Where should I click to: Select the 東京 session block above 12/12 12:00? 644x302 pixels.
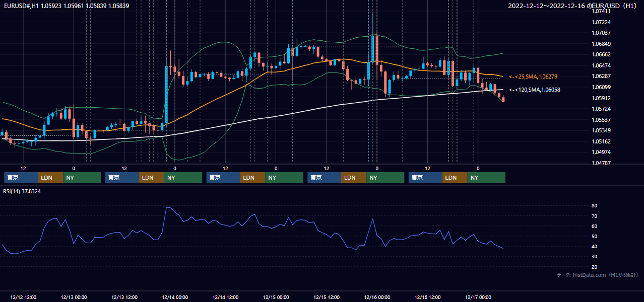click(x=21, y=178)
